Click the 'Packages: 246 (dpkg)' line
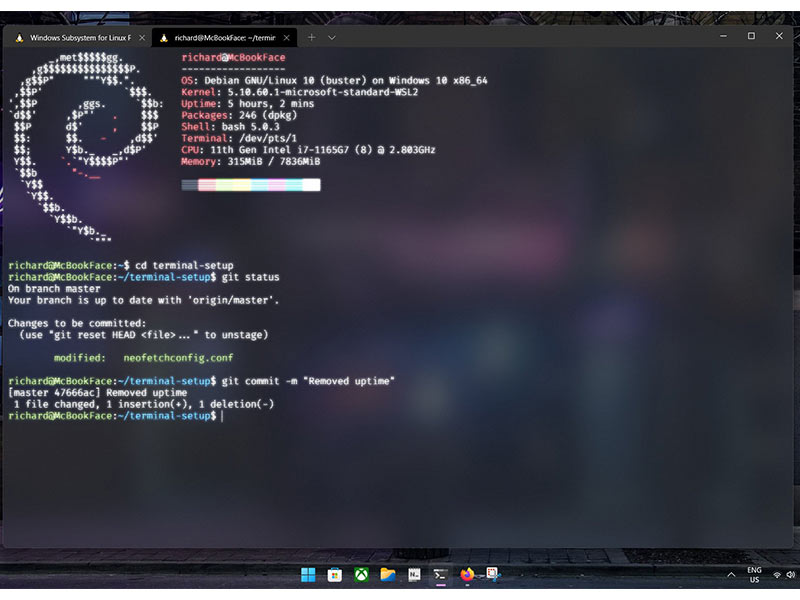 tap(239, 115)
